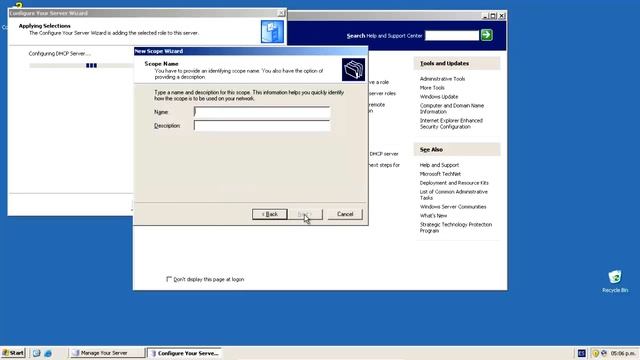The image size is (640, 360).
Task: Click the 'See Also' heading
Action: pyautogui.click(x=431, y=150)
